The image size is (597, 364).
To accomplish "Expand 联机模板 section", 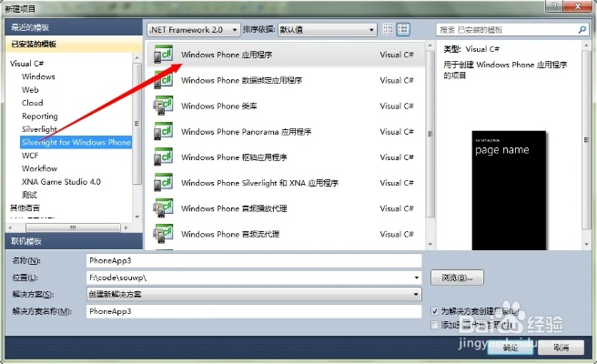I will point(74,241).
